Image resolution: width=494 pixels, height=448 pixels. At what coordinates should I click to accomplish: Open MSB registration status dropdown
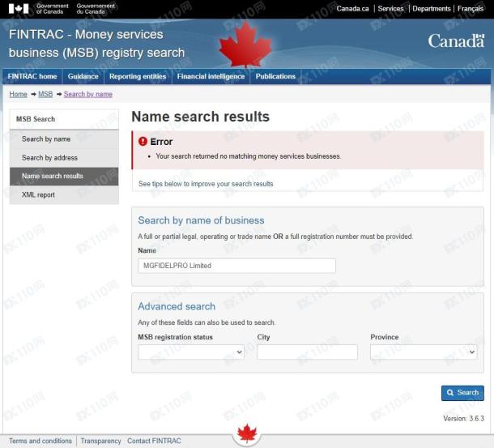[x=191, y=352]
